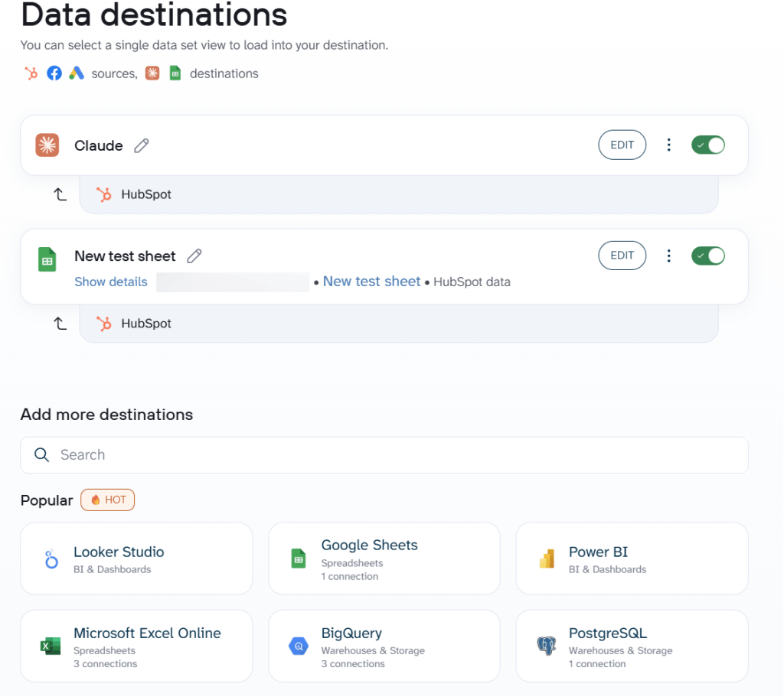Add a Google Sheets destination card

click(x=384, y=559)
